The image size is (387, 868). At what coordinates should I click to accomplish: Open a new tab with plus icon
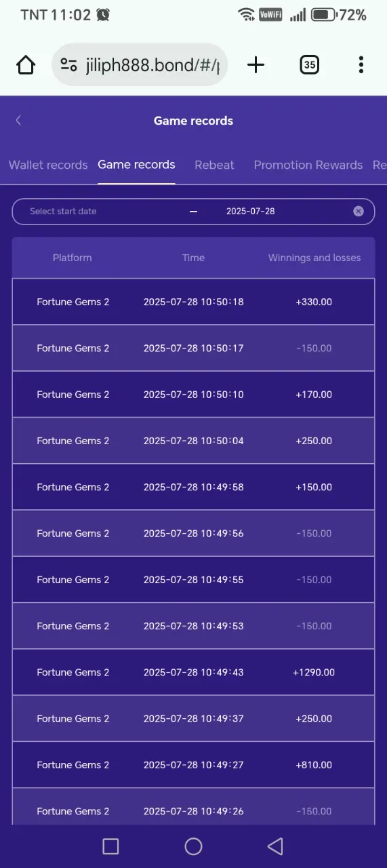[256, 65]
